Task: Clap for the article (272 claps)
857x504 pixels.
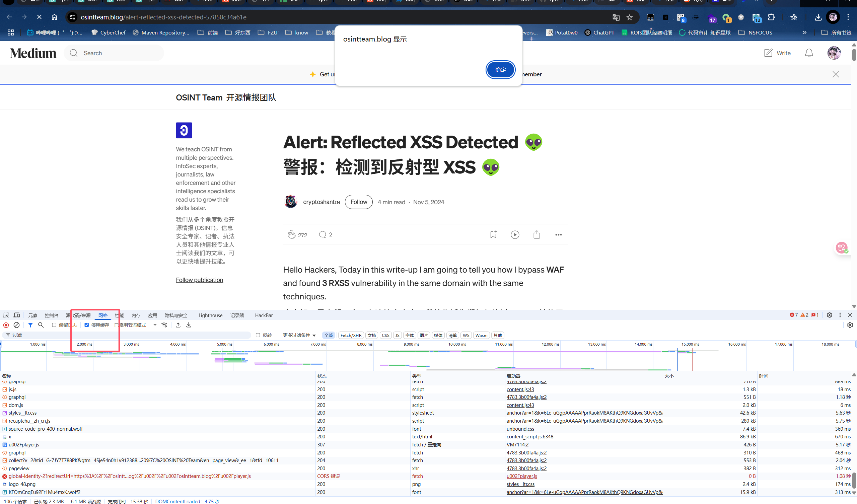Action: 291,235
